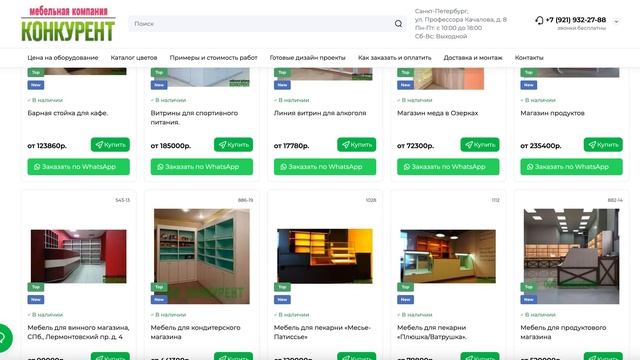Open Мебель для продуктового магазина title link
The image size is (640, 360).
563,332
